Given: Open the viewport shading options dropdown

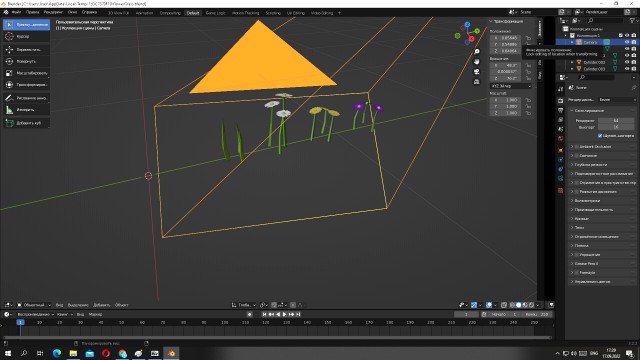Looking at the screenshot, I should [538, 305].
